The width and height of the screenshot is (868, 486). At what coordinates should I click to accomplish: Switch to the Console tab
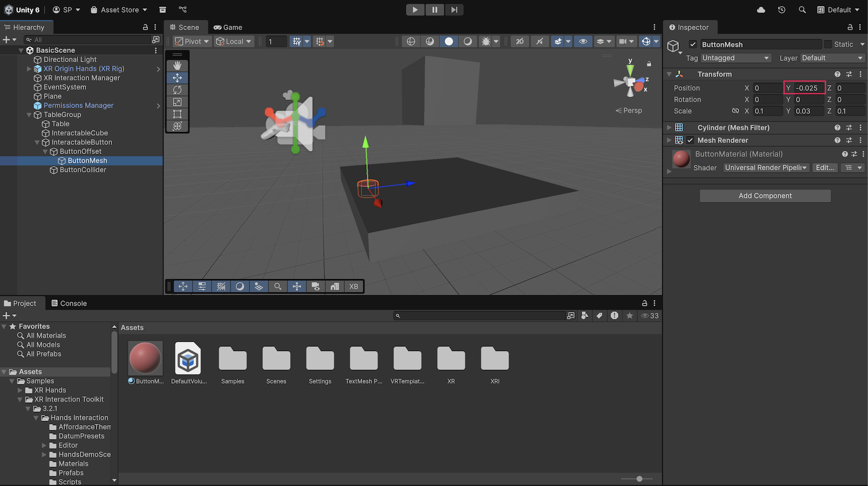point(69,303)
